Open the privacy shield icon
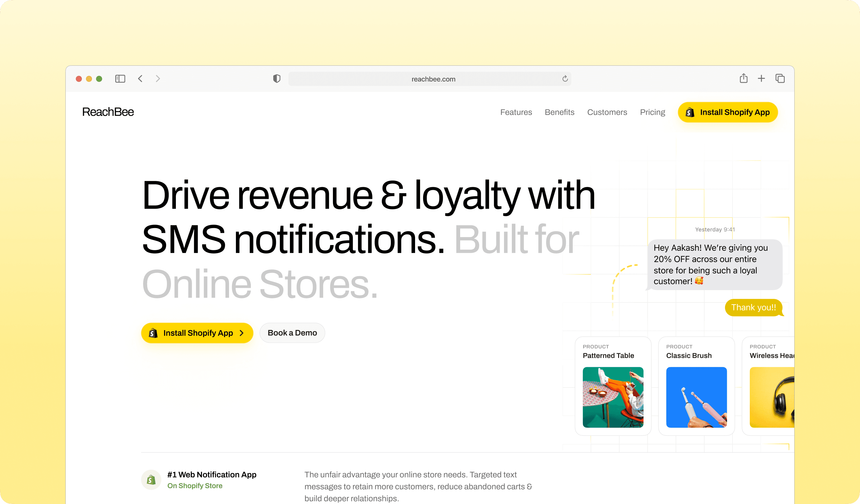This screenshot has width=860, height=504. 277,79
